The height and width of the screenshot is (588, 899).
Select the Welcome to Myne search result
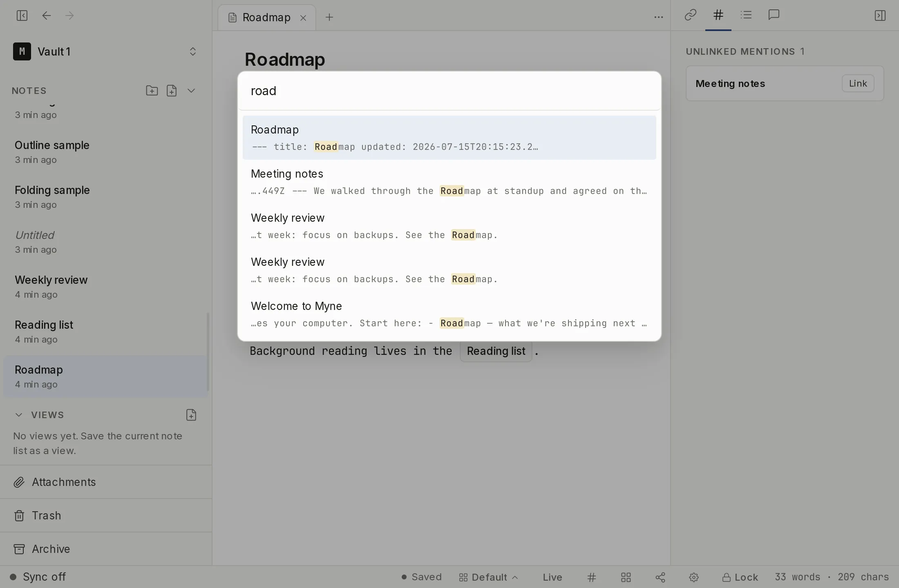449,314
